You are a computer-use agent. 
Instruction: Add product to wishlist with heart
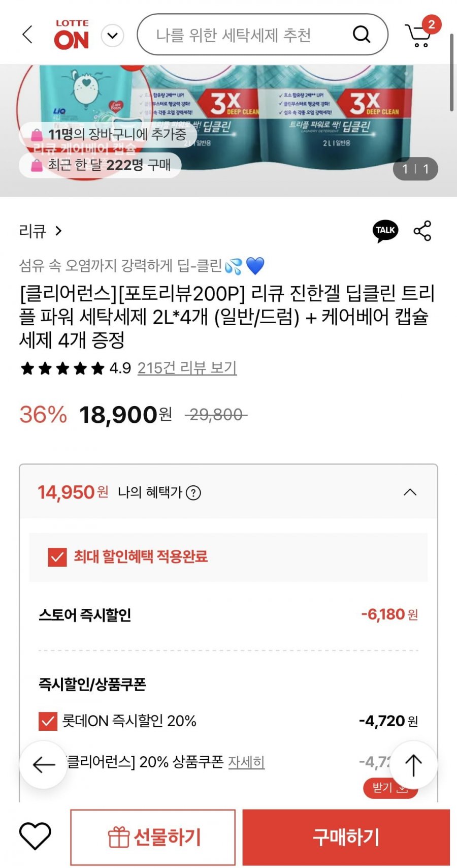[35, 835]
